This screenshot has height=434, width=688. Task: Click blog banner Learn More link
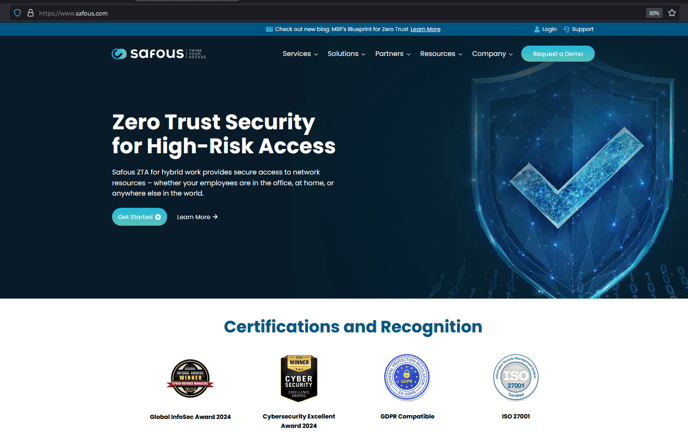pyautogui.click(x=425, y=29)
